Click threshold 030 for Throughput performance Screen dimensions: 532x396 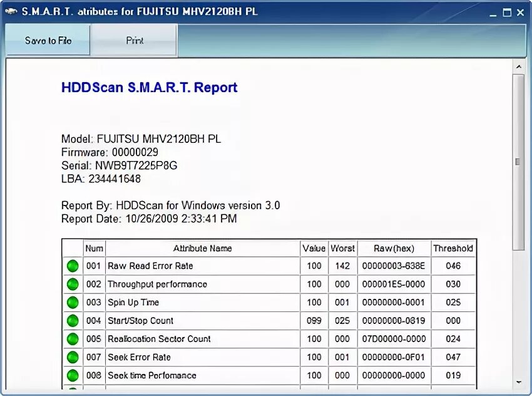pos(453,284)
